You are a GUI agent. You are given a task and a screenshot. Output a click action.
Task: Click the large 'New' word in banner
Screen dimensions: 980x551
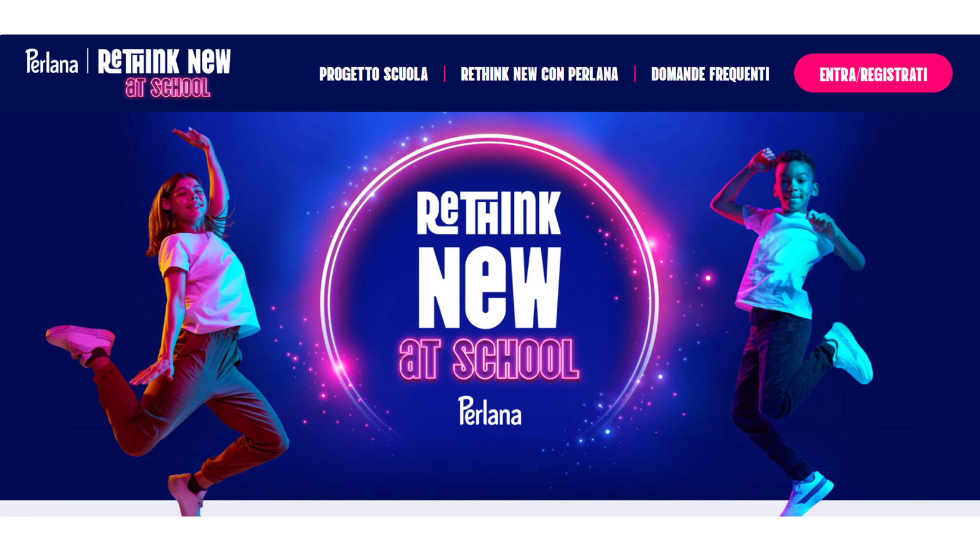489,287
